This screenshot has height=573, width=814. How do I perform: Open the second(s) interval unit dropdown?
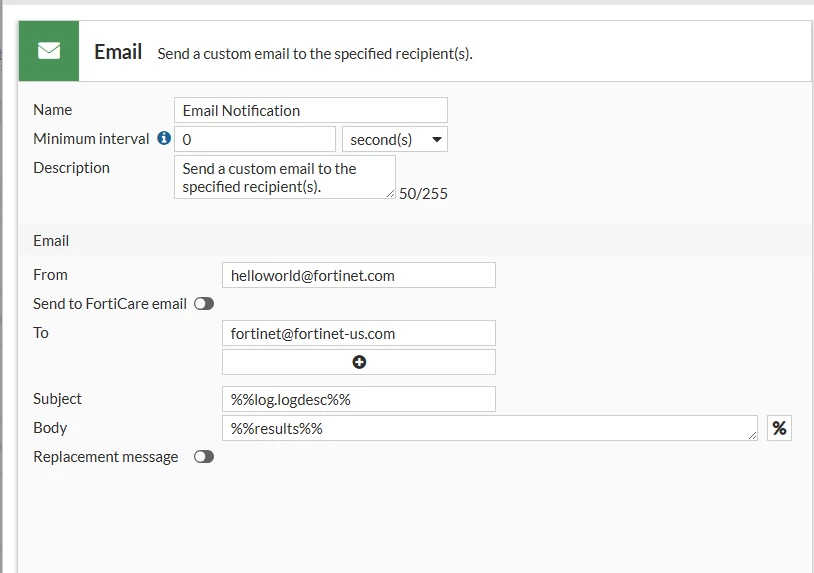coord(395,139)
